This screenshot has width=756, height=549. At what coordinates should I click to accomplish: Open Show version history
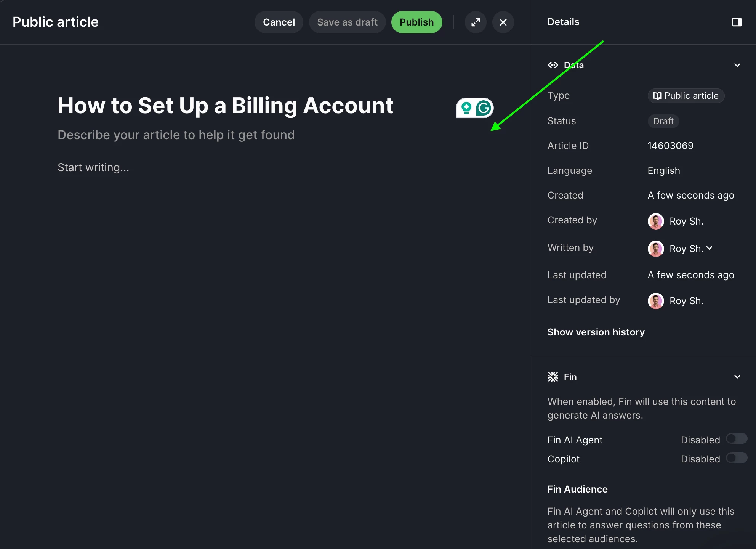tap(596, 332)
